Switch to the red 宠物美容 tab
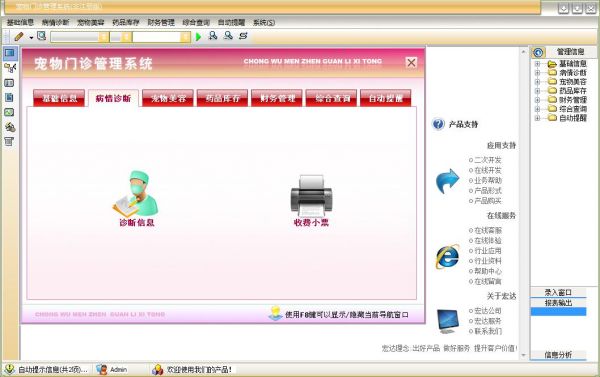The height and width of the screenshot is (377, 600). tap(168, 98)
